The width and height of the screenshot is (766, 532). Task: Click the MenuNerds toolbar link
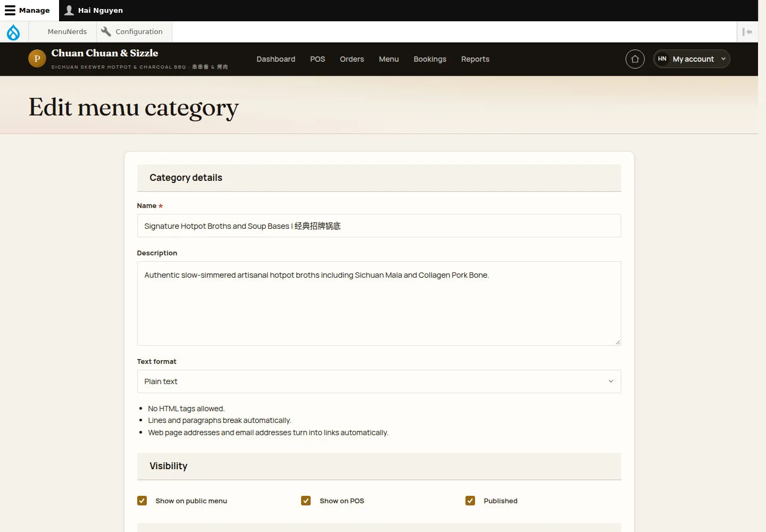(67, 32)
